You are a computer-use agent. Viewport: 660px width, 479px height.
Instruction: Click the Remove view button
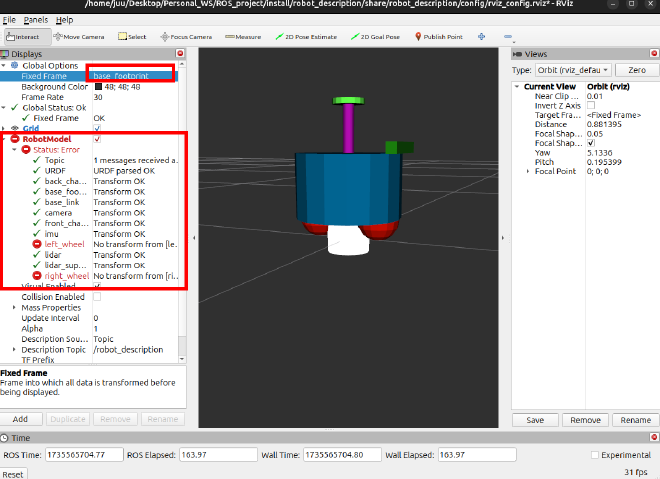pyautogui.click(x=585, y=420)
